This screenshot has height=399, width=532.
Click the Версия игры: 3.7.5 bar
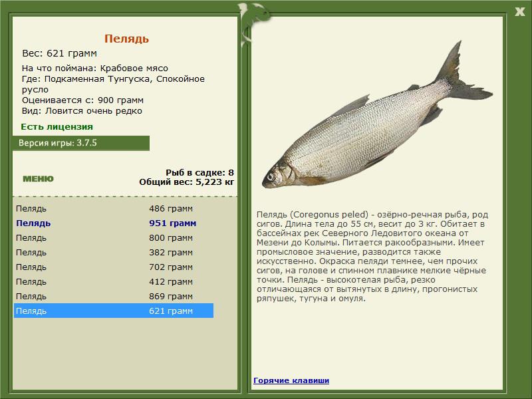pyautogui.click(x=81, y=143)
